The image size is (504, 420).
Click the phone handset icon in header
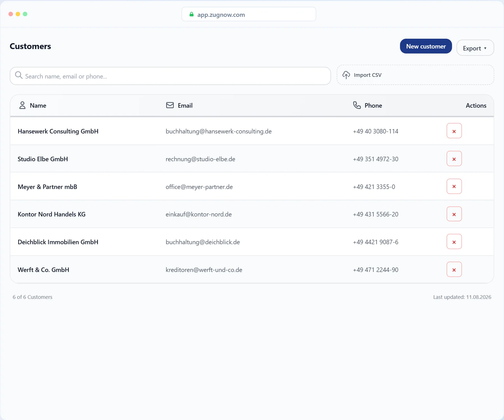(x=357, y=105)
